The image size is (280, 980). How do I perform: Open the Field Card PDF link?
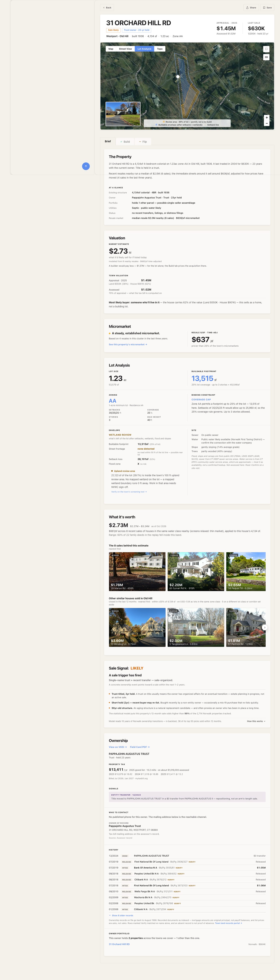pos(140,747)
